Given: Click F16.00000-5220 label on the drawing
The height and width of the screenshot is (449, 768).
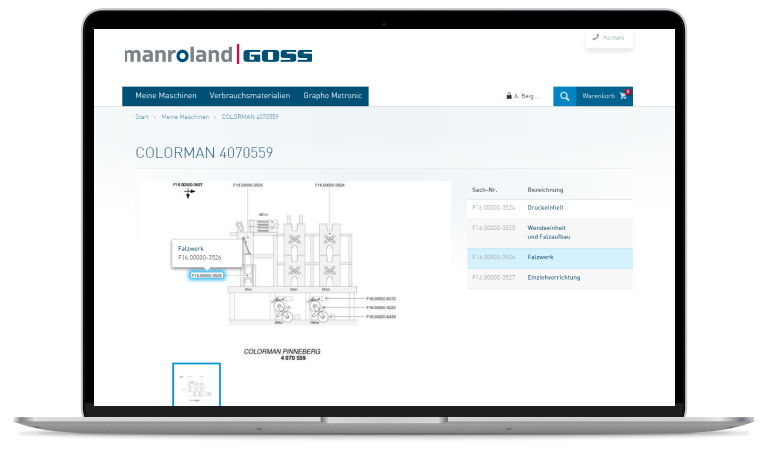Looking at the screenshot, I should 381,307.
